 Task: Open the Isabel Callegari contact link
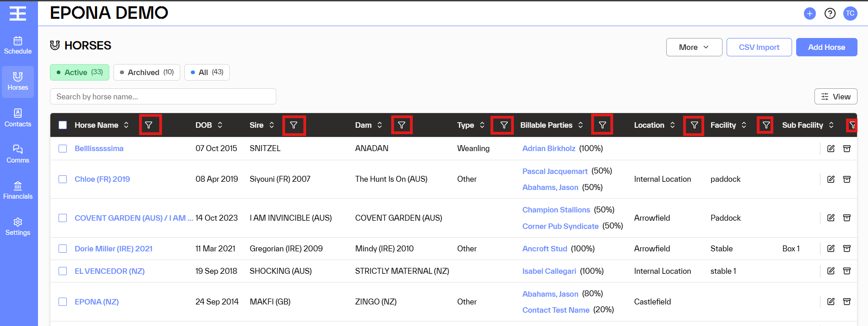tap(549, 271)
